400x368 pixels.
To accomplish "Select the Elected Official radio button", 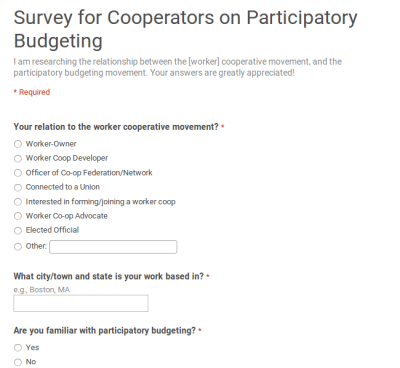I will click(x=18, y=230).
